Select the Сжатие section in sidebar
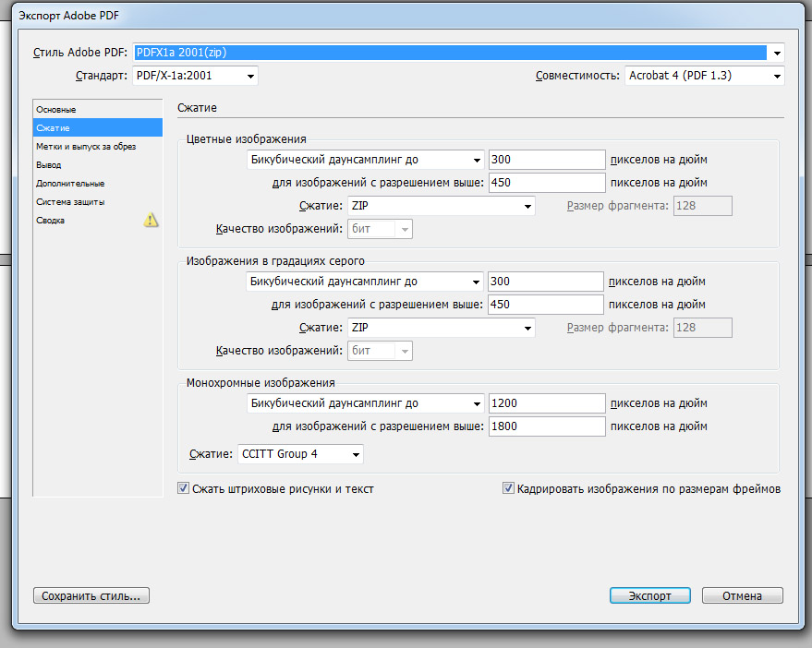 (x=97, y=127)
